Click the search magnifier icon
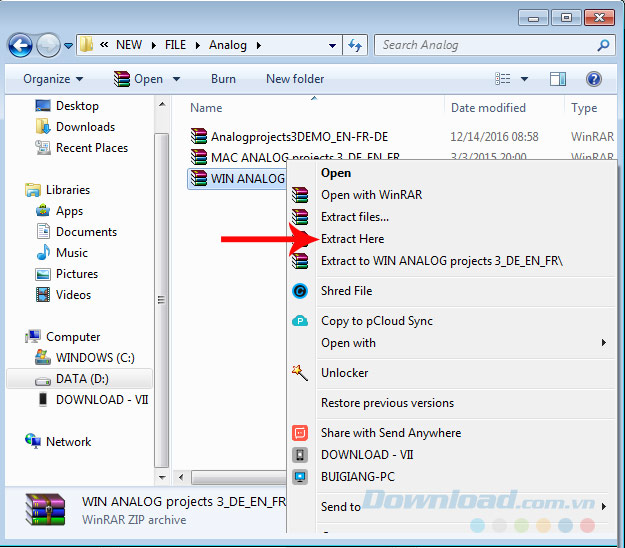 pyautogui.click(x=603, y=45)
